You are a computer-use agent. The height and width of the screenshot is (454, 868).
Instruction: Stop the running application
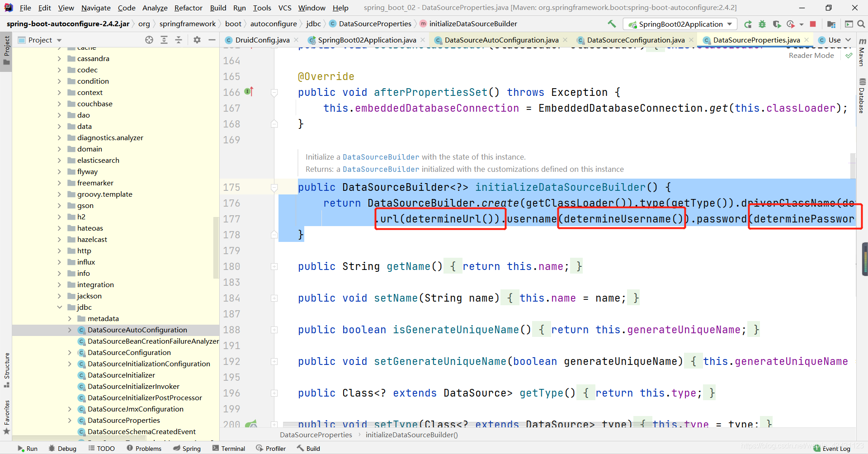click(813, 24)
